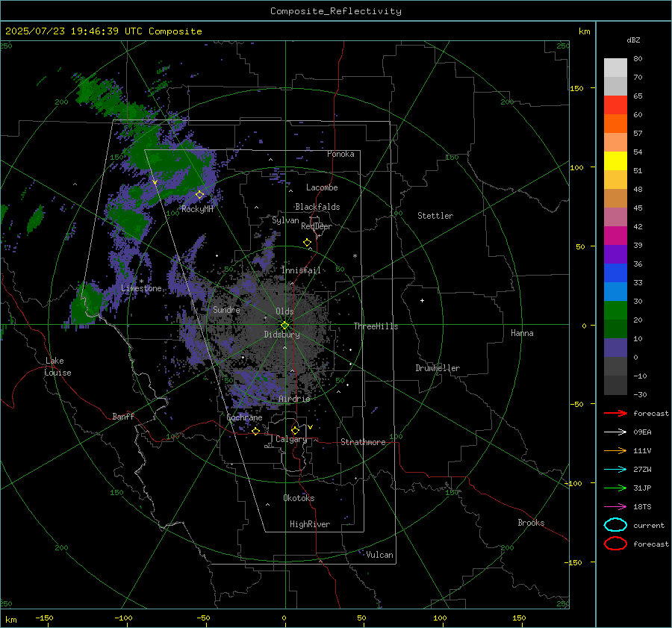Pick the yellow 54-51 dBZ color swatch

click(x=615, y=161)
